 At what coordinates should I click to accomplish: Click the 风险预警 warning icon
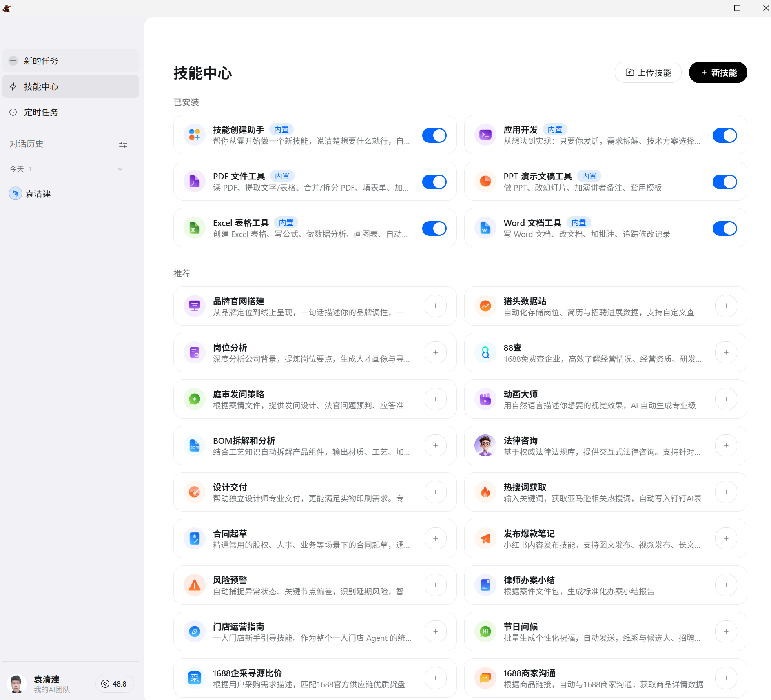click(x=195, y=585)
